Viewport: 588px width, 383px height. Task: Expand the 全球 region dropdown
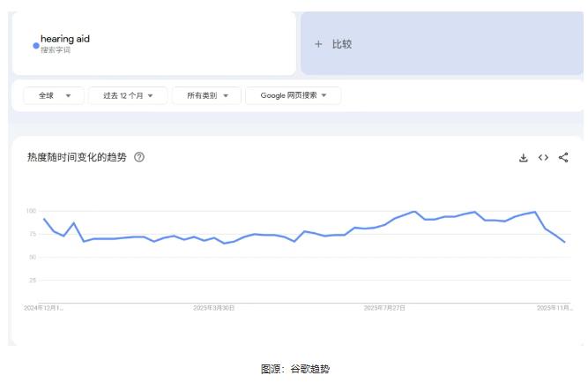pos(54,95)
